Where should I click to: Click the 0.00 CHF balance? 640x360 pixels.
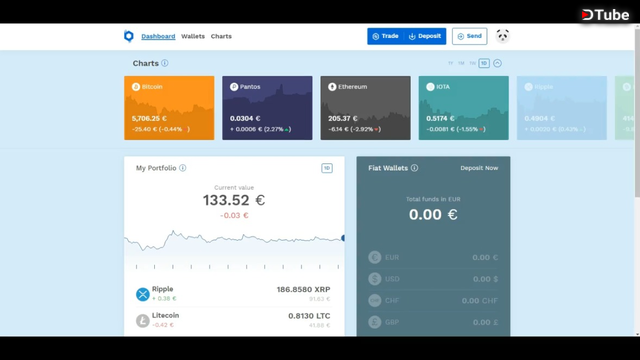pyautogui.click(x=480, y=301)
